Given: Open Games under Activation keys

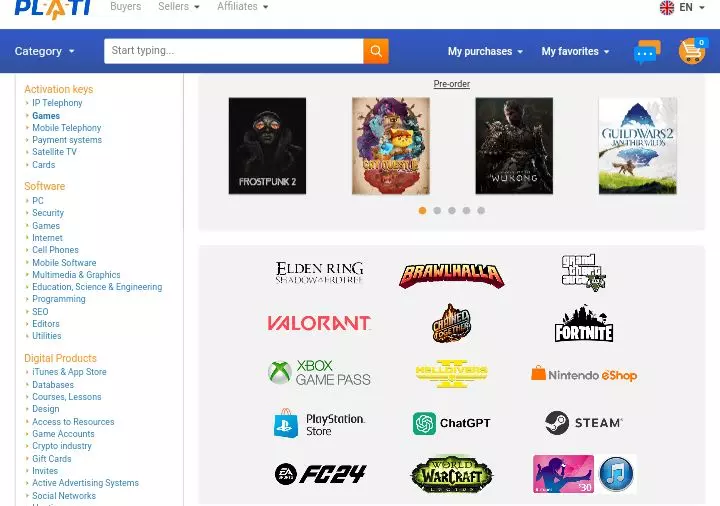Looking at the screenshot, I should coord(46,116).
